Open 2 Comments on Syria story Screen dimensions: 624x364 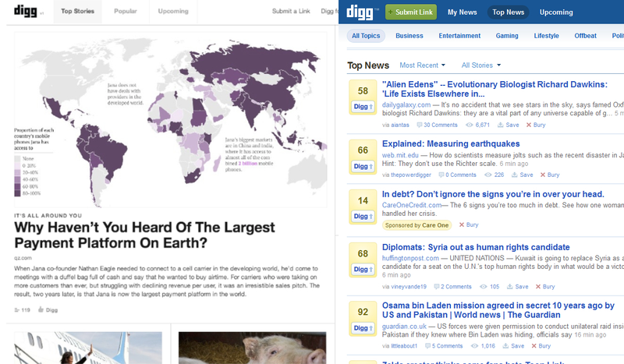[452, 287]
